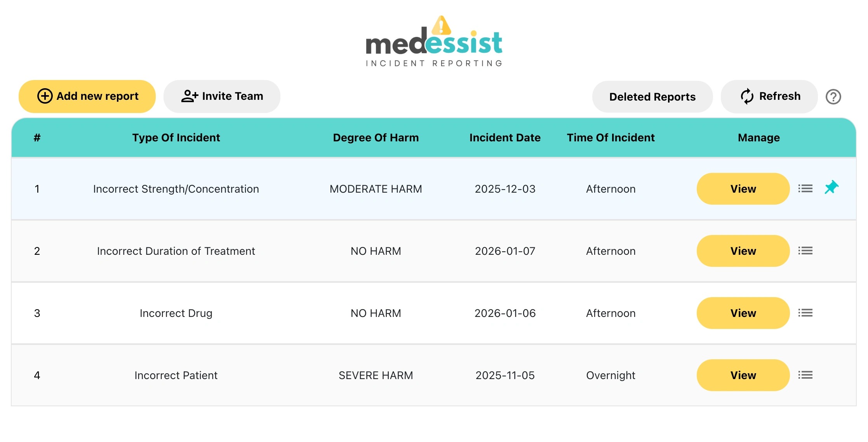Add a new incident report
Screen dimensions: 868x442
[x=87, y=96]
